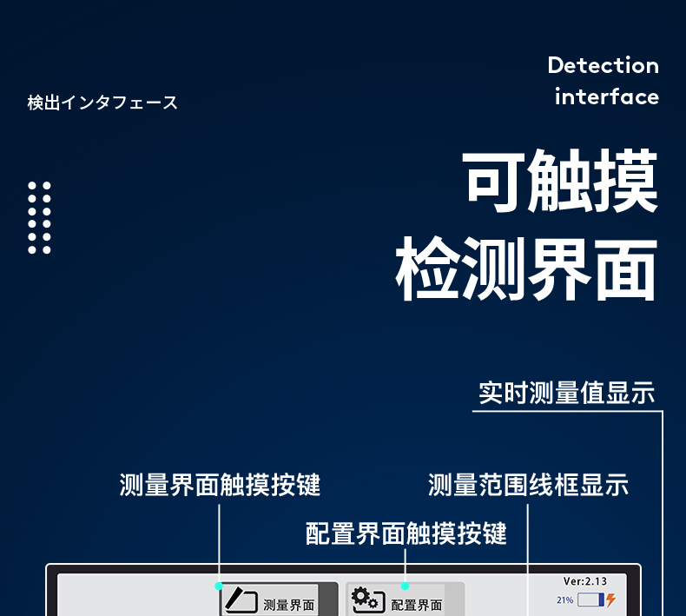
Task: Click the Japanese 検出インタフェース caption
Action: point(102,103)
